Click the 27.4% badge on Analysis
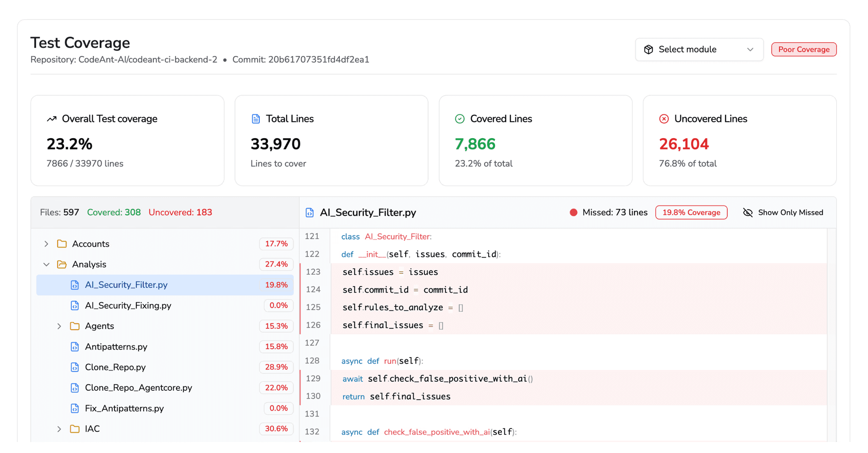The height and width of the screenshot is (453, 868). pos(276,264)
